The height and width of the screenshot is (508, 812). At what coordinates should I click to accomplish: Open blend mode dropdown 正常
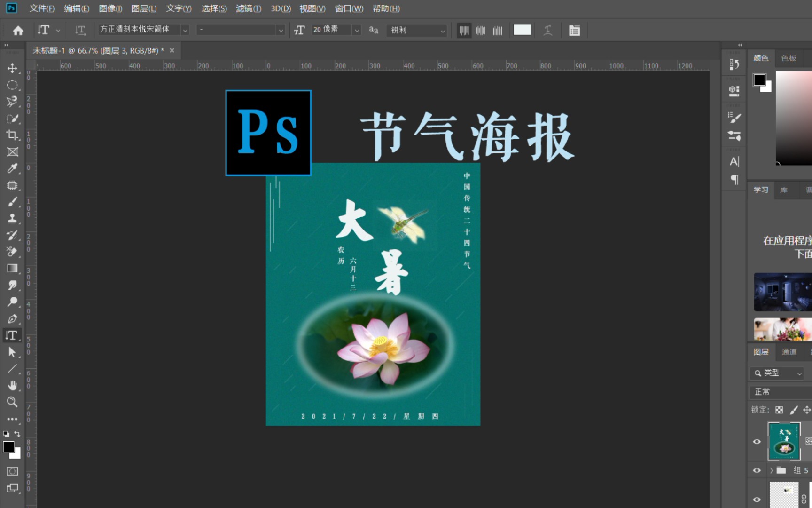click(780, 392)
